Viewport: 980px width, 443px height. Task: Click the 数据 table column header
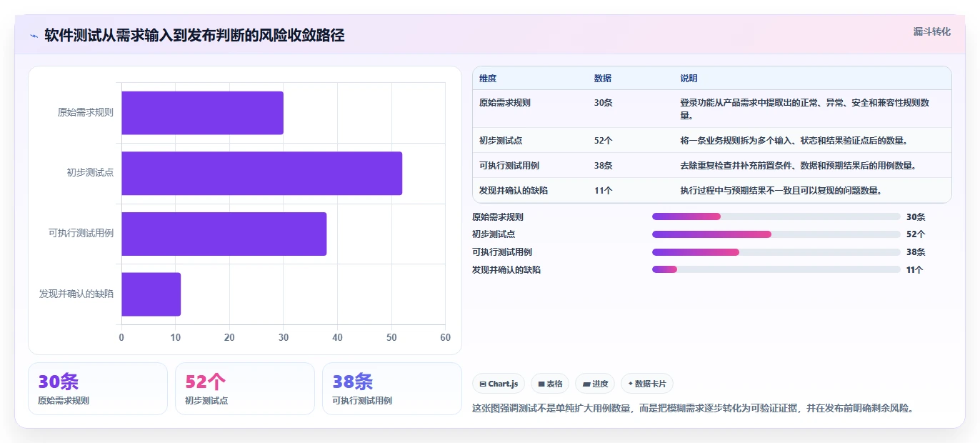(603, 78)
